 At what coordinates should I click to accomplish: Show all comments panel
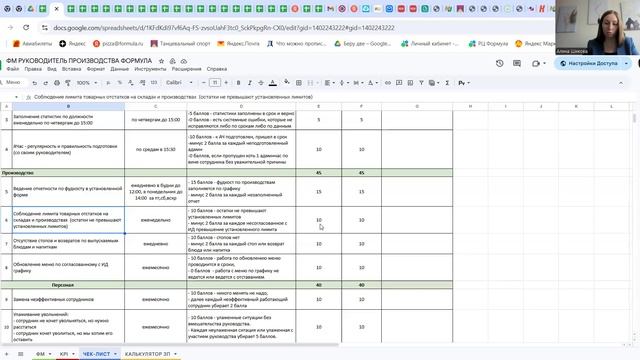[517, 63]
